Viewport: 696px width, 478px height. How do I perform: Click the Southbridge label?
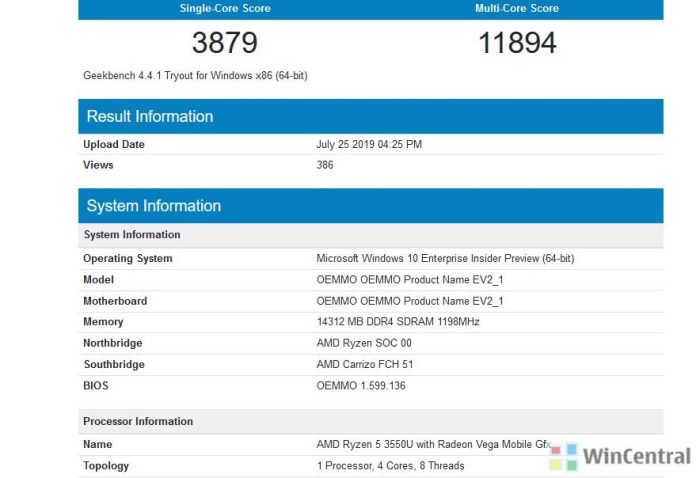[114, 364]
